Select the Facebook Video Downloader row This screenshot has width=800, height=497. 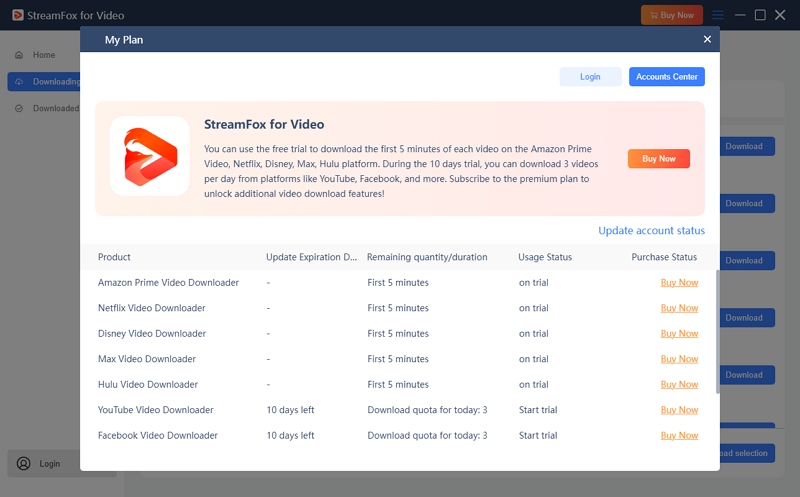[398, 436]
